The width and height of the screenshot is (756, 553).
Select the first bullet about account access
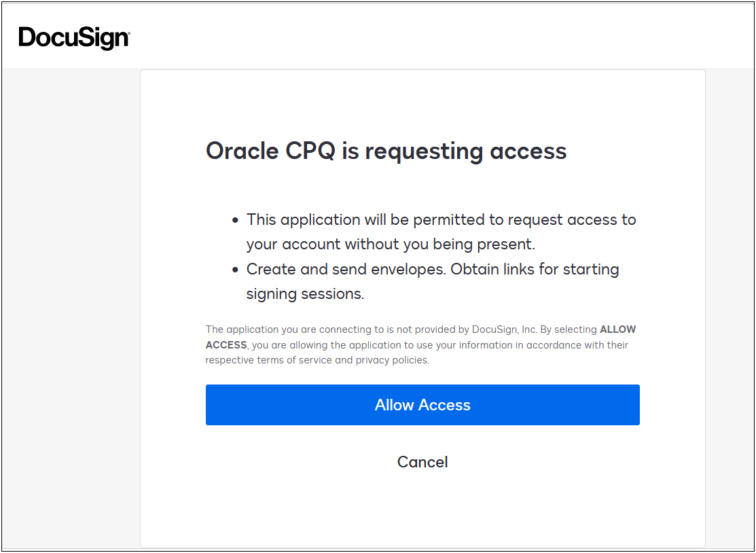click(x=441, y=232)
